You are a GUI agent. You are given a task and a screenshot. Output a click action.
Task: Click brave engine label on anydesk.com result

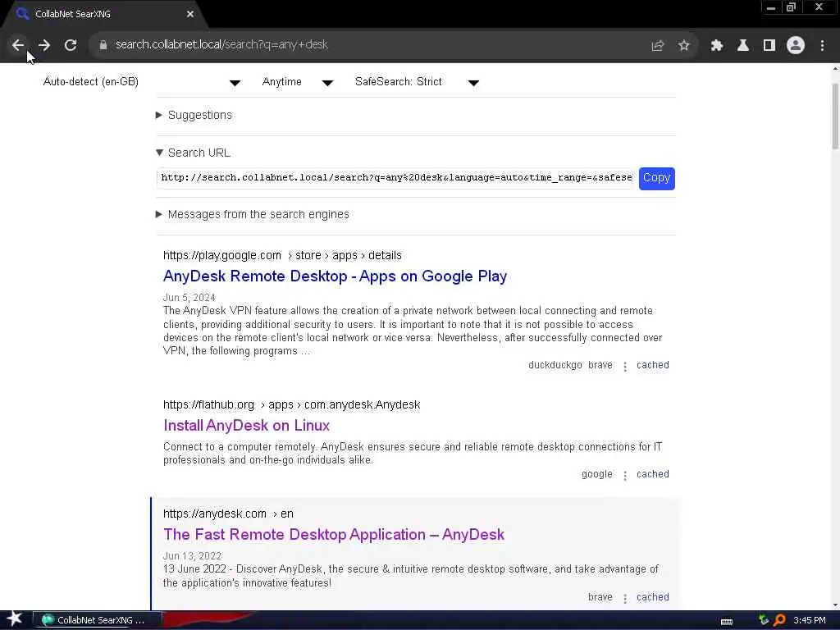coord(600,597)
